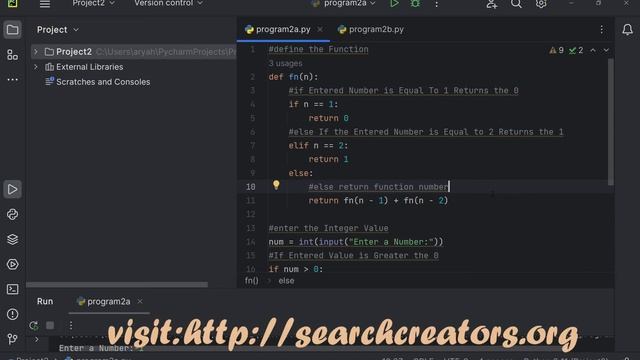Viewport: 640px width, 360px height.
Task: Click the fn() breadcrumb
Action: click(x=251, y=281)
